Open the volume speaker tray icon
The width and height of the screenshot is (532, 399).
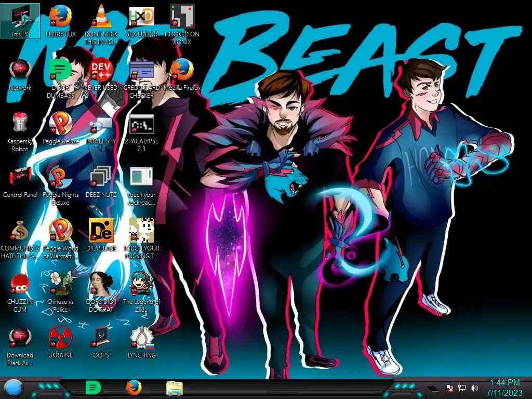pos(474,388)
